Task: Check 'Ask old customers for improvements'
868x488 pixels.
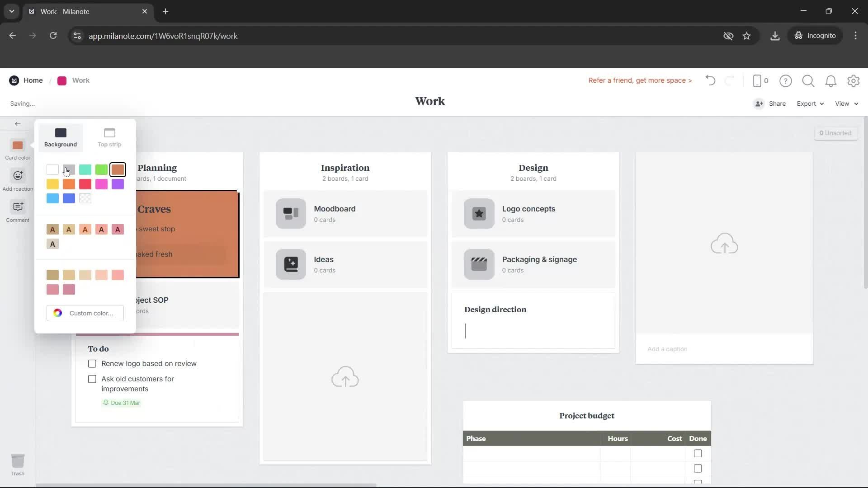Action: [x=92, y=379]
